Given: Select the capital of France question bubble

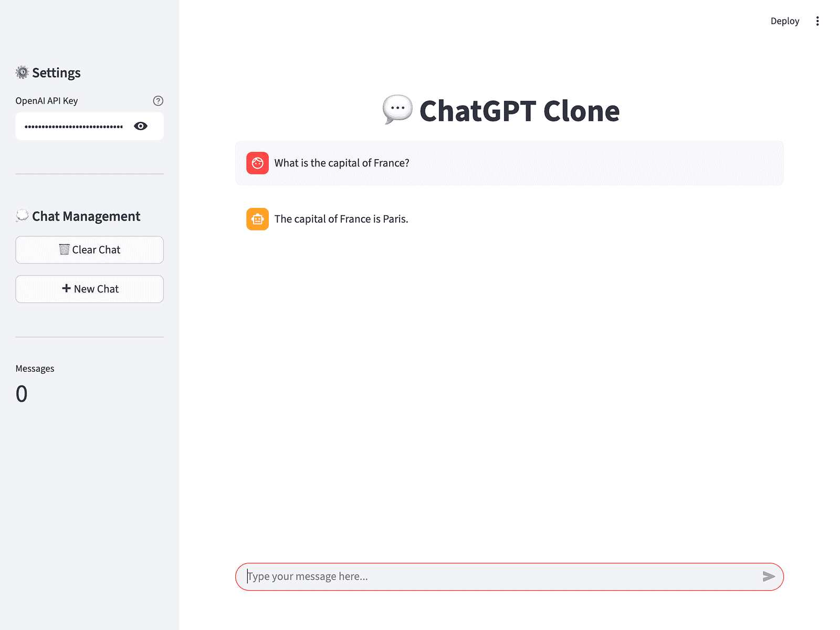Looking at the screenshot, I should (342, 163).
